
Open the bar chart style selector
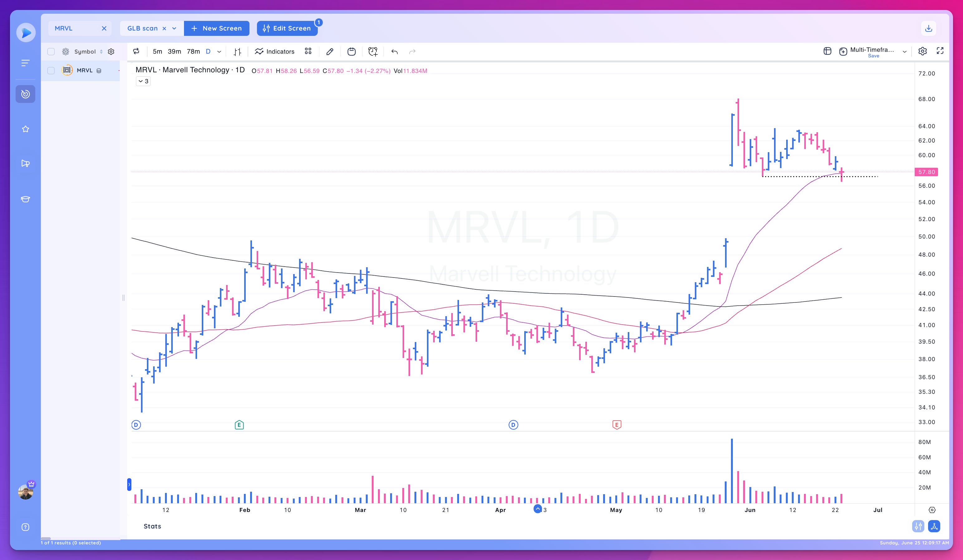[237, 51]
